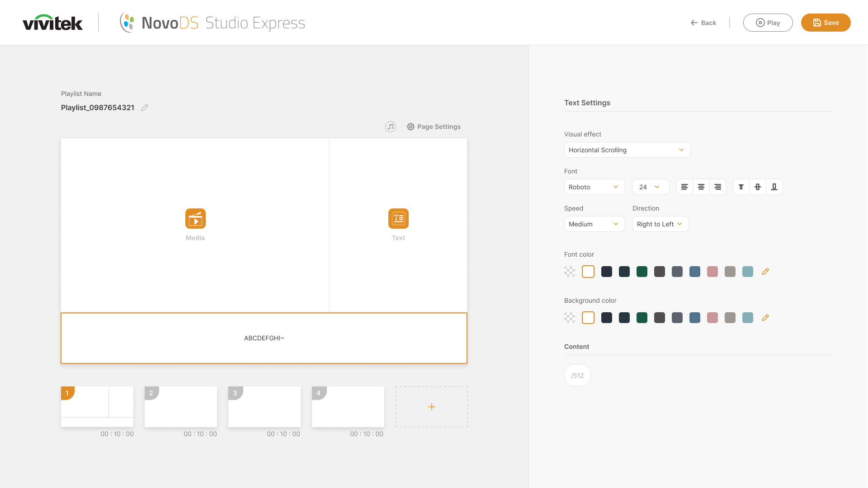Expand the Roboto font dropdown
The height and width of the screenshot is (488, 868).
click(594, 187)
